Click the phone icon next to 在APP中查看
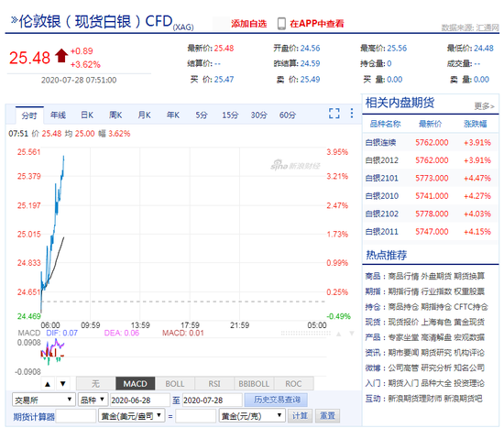Viewport: 504px width, 428px height. pyautogui.click(x=281, y=24)
